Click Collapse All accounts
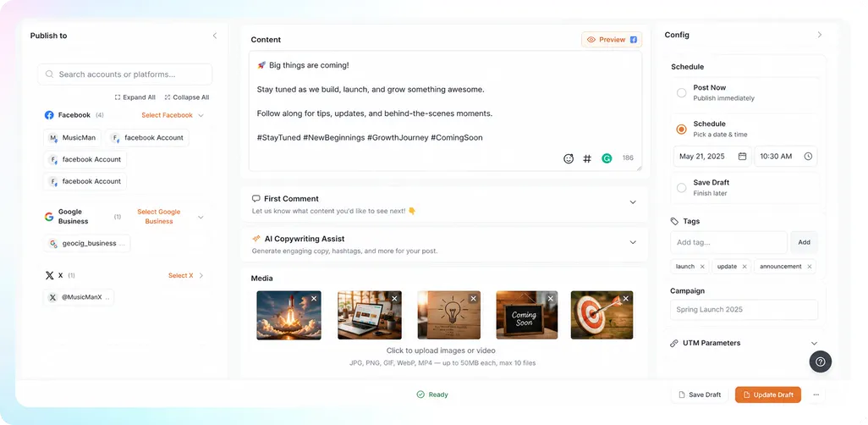This screenshot has height=425, width=868. click(187, 97)
